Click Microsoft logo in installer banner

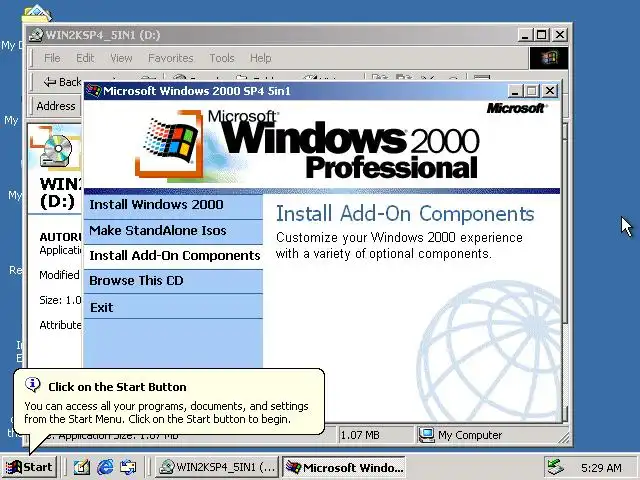coord(516,108)
